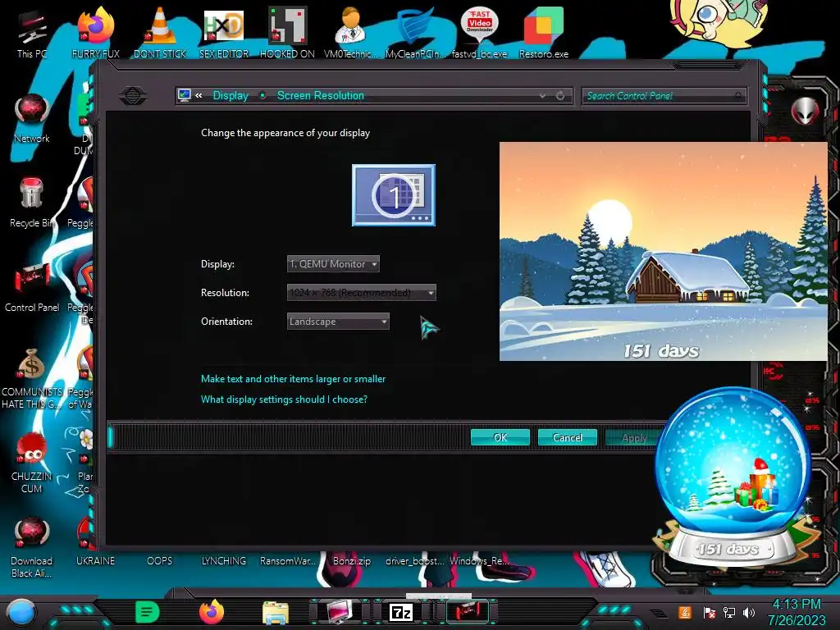Open Alienware head gadget icon
The width and height of the screenshot is (840, 630).
pyautogui.click(x=806, y=112)
